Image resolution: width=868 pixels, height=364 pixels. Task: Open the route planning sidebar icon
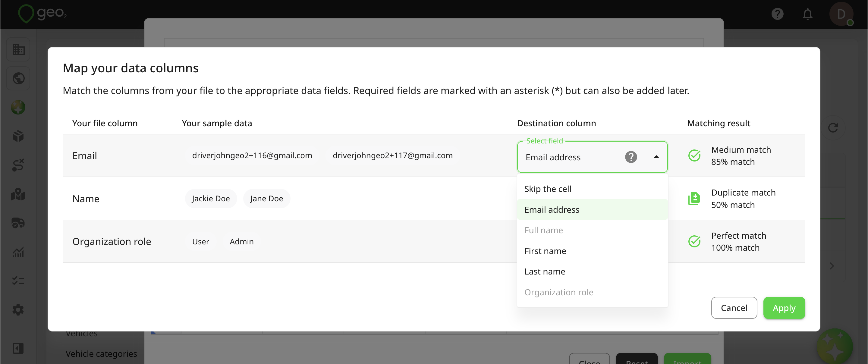18,165
